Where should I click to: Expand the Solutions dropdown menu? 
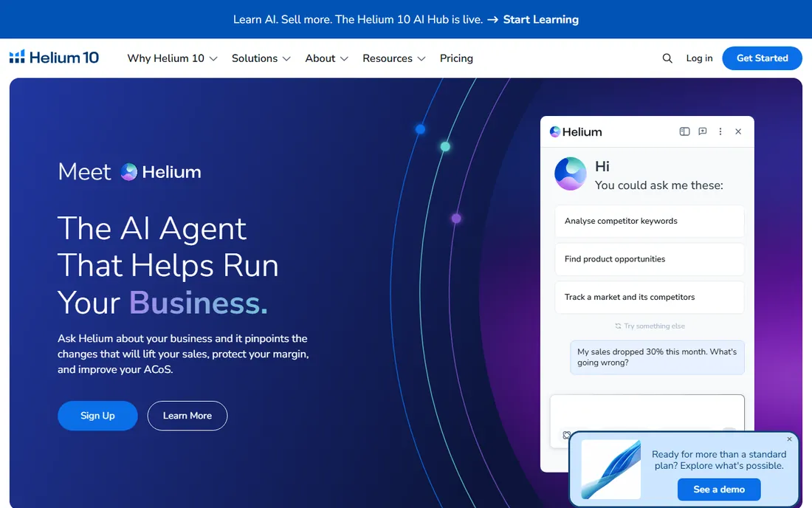[261, 58]
